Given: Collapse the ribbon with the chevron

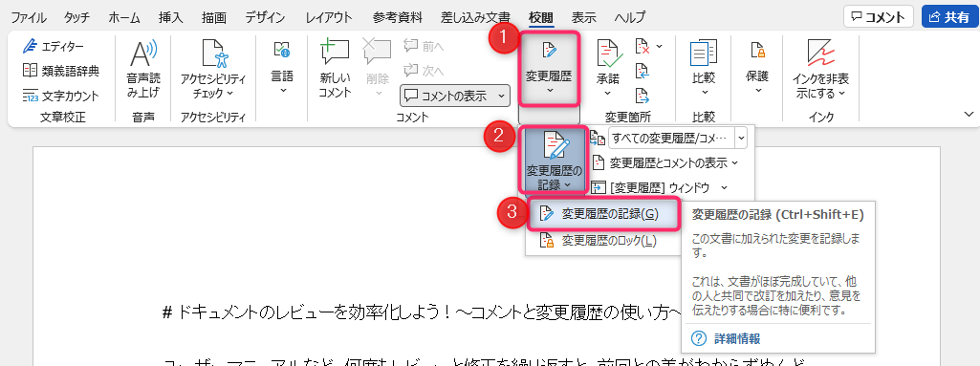Looking at the screenshot, I should [969, 114].
